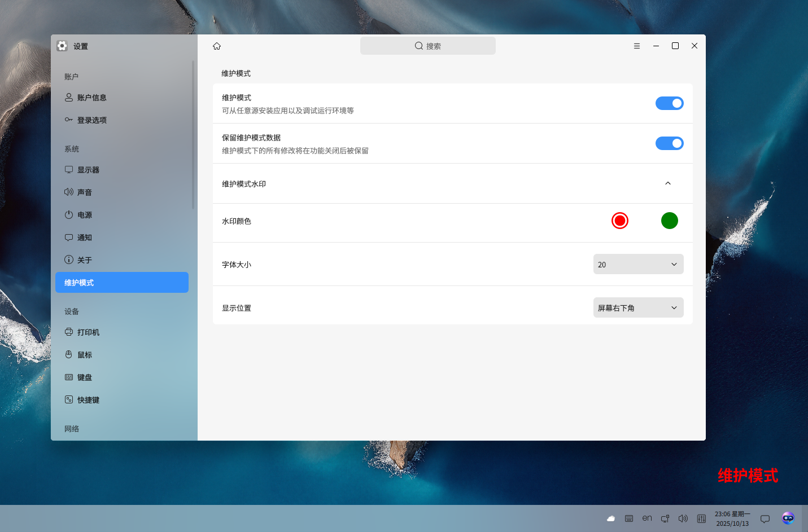Open 声音 settings page
Image resolution: width=808 pixels, height=532 pixels.
pyautogui.click(x=122, y=192)
